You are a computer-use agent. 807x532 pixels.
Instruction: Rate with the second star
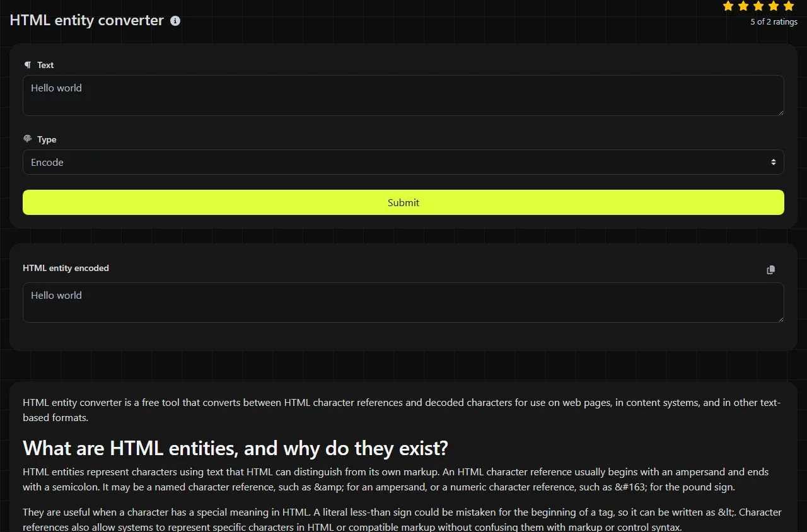point(743,6)
